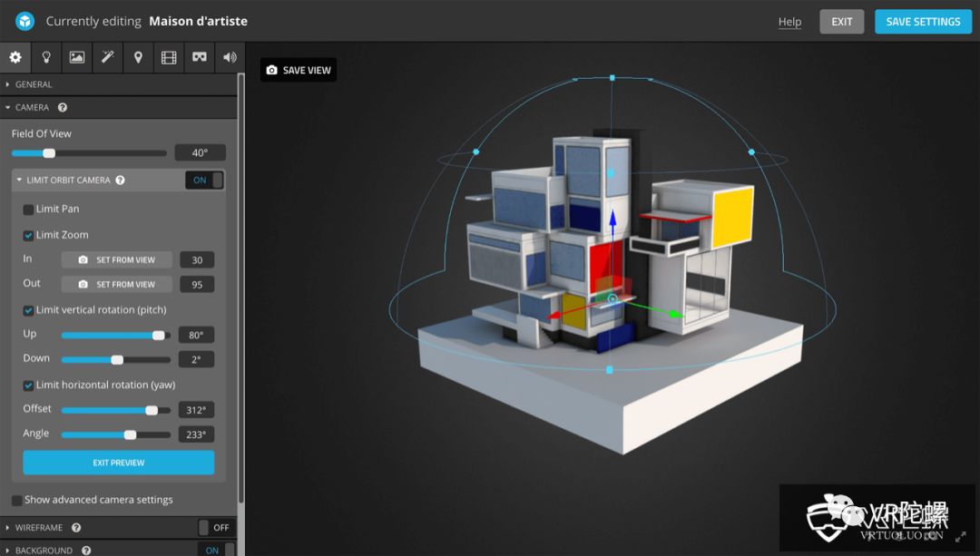Click the Field Of View slider handle
The image size is (980, 556).
[49, 153]
